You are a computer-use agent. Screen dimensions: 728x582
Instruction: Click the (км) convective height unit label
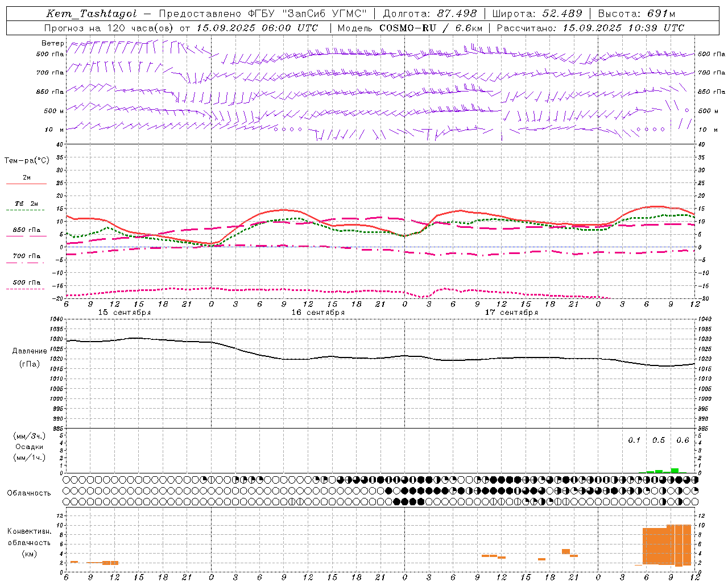point(30,554)
